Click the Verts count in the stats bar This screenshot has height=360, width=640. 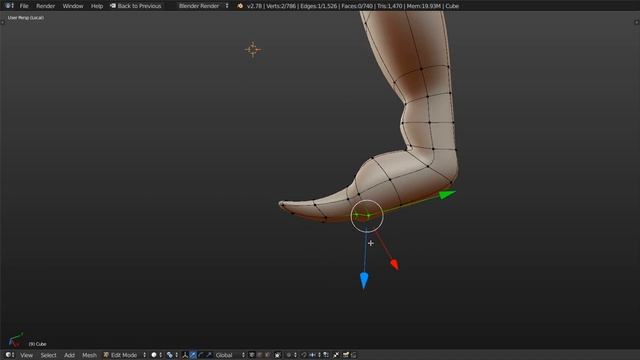coord(281,6)
